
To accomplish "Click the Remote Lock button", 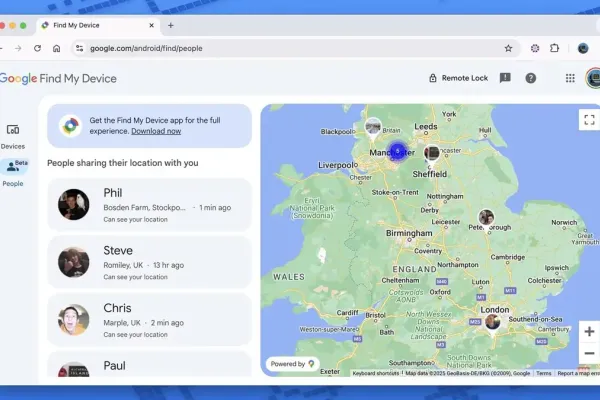I will click(458, 78).
